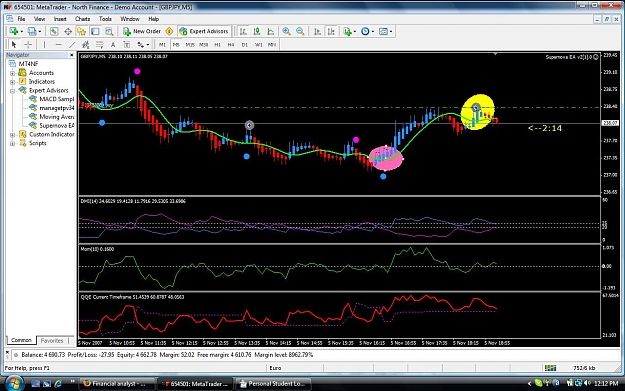
Task: Select the text 'A' drawing tool
Action: (x=113, y=44)
